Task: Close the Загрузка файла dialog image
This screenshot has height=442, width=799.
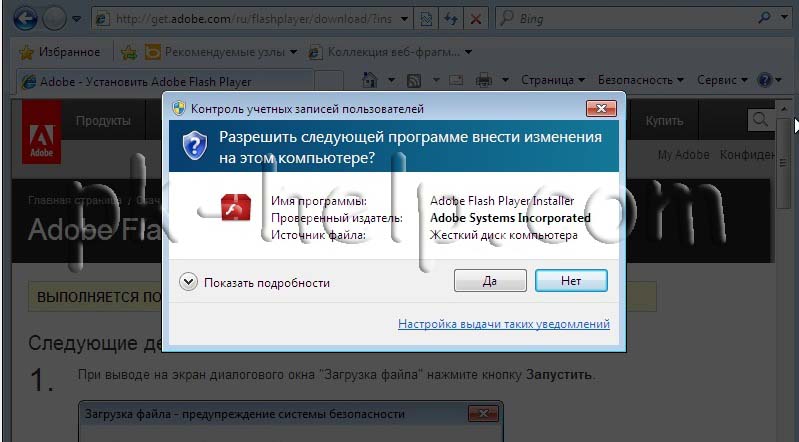Action: pos(483,413)
